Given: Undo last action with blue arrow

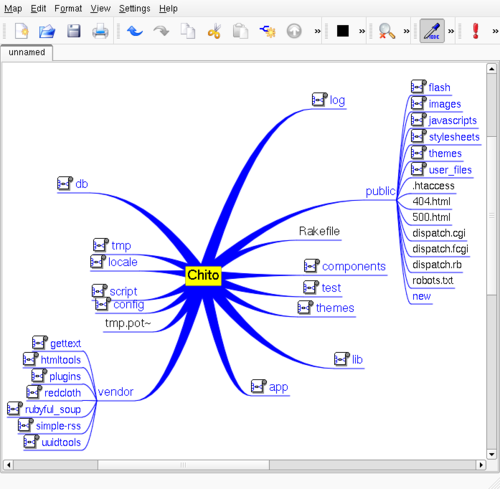Looking at the screenshot, I should click(x=135, y=31).
